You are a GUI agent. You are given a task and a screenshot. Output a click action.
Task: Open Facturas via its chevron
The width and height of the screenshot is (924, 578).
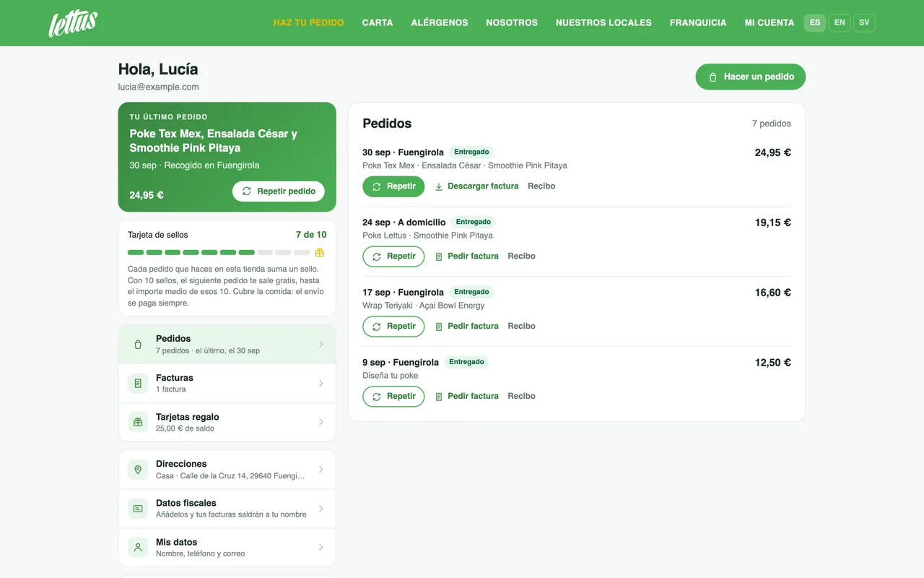click(x=321, y=384)
